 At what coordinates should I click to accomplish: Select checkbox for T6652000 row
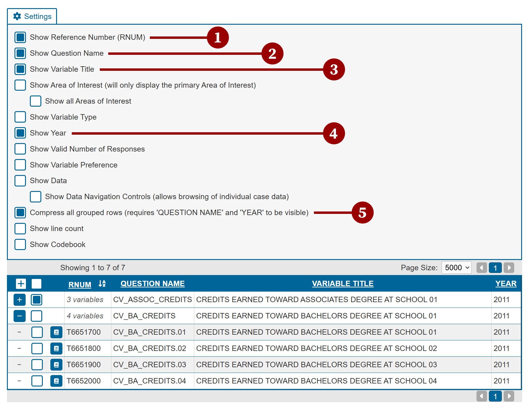37,381
